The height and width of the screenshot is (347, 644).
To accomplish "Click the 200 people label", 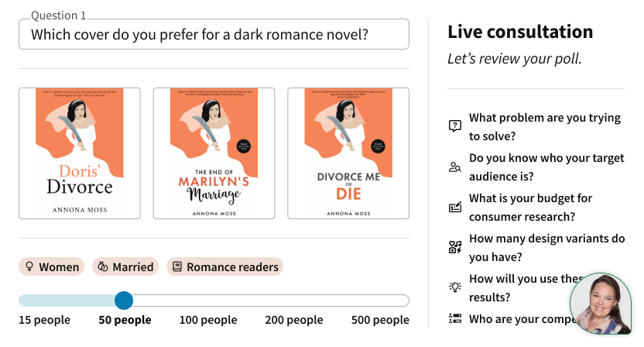I will [x=294, y=320].
